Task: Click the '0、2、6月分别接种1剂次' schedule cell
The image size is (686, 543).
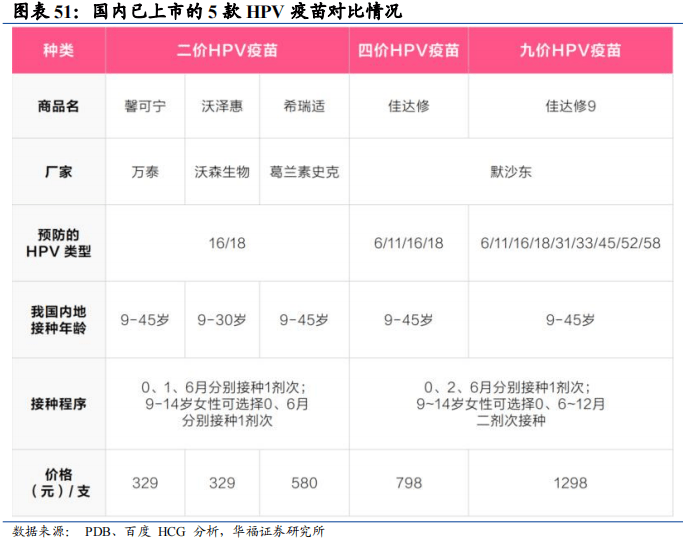Action: click(511, 403)
